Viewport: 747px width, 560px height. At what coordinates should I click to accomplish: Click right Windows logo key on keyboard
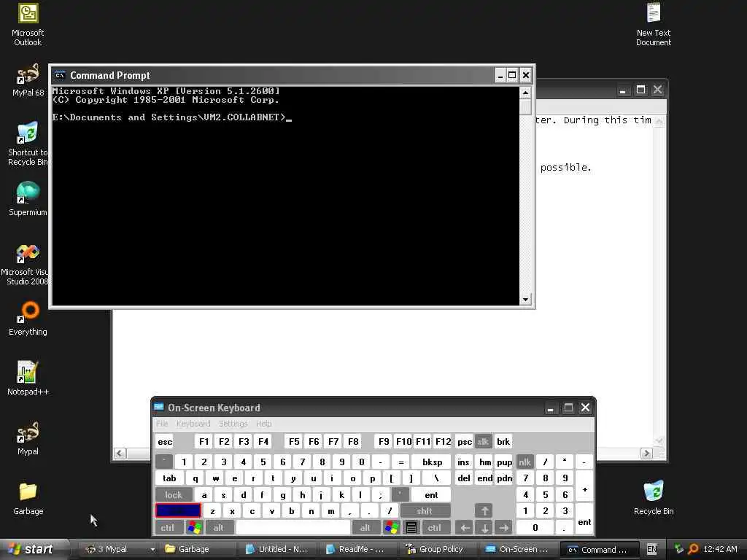tap(392, 527)
